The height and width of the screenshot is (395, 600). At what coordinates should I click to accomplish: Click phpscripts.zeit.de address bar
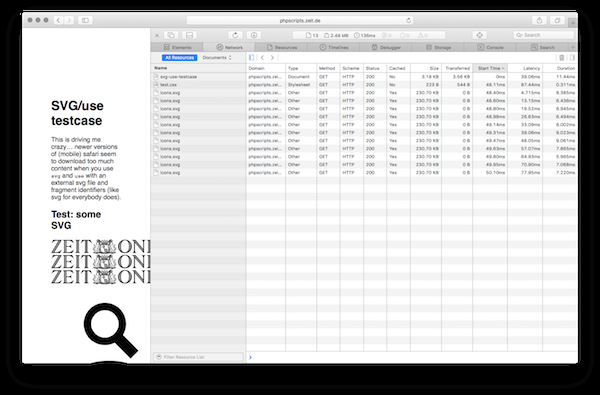pyautogui.click(x=300, y=20)
